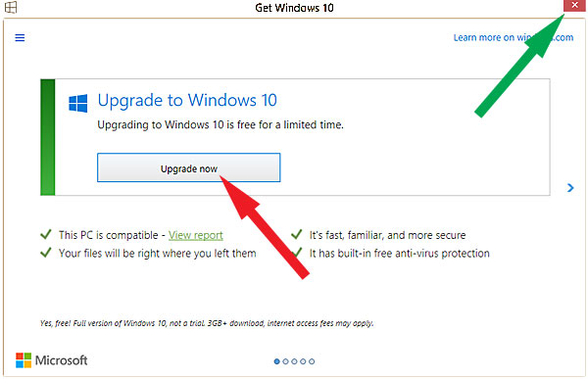Click checkmark beside This PC is compatible
Screen dimensions: 588x379
[x=46, y=234]
